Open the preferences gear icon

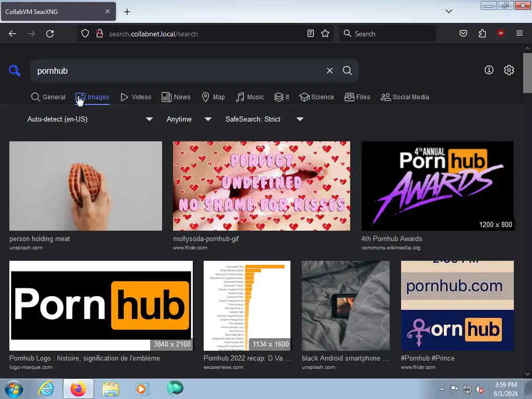tap(509, 70)
